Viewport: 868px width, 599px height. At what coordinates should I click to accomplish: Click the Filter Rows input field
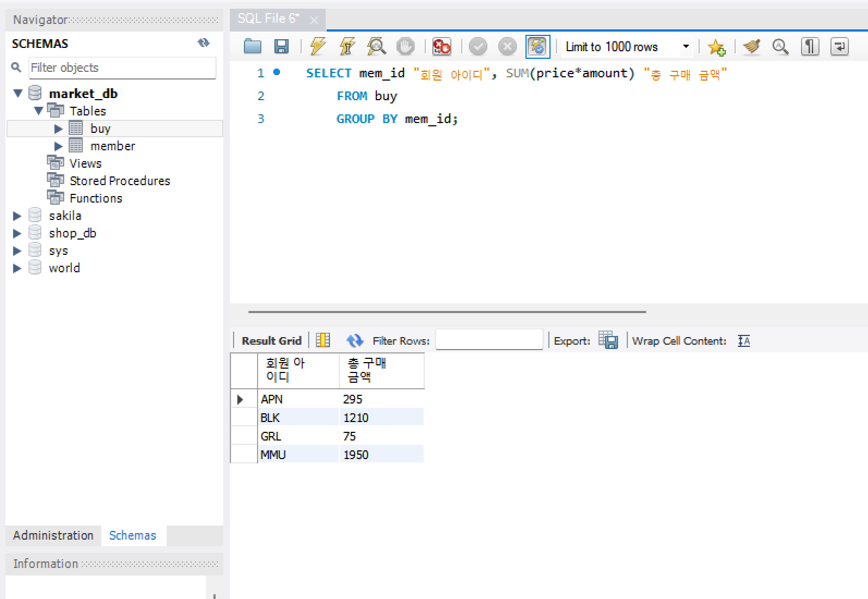tap(489, 340)
